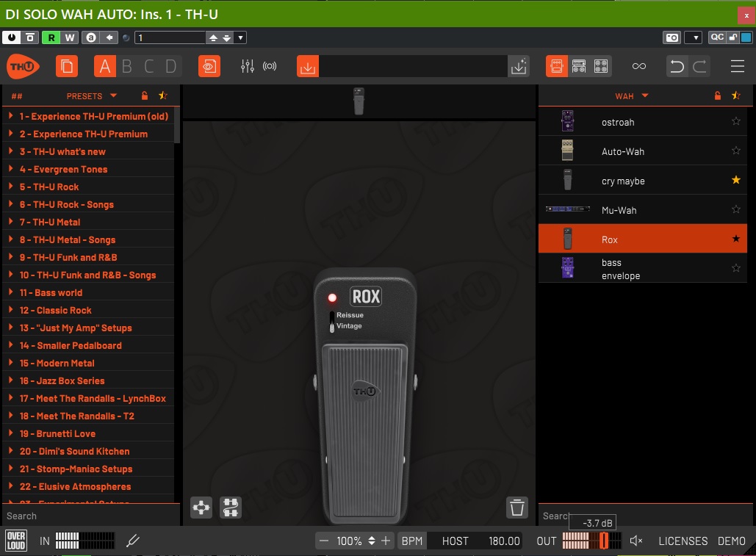The image size is (756, 556).
Task: Adjust the OUT level slider
Action: click(602, 541)
